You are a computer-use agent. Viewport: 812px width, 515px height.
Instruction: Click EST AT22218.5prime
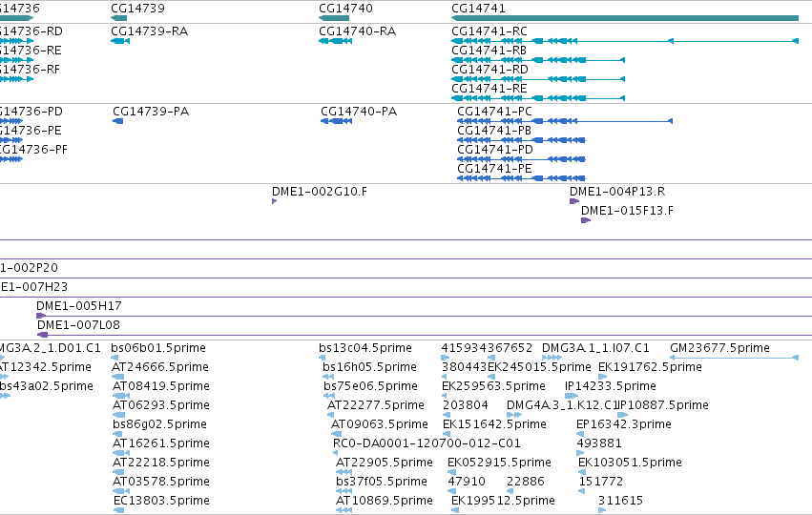coord(161,463)
